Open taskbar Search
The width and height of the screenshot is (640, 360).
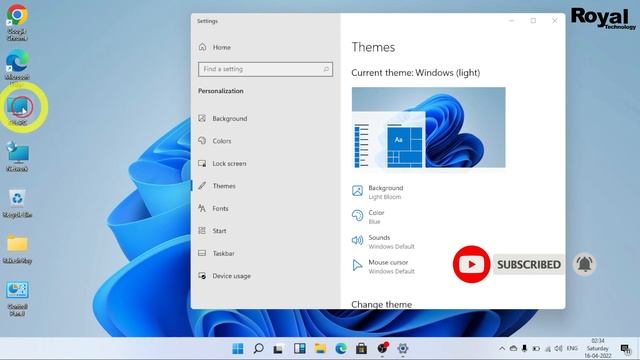point(258,349)
